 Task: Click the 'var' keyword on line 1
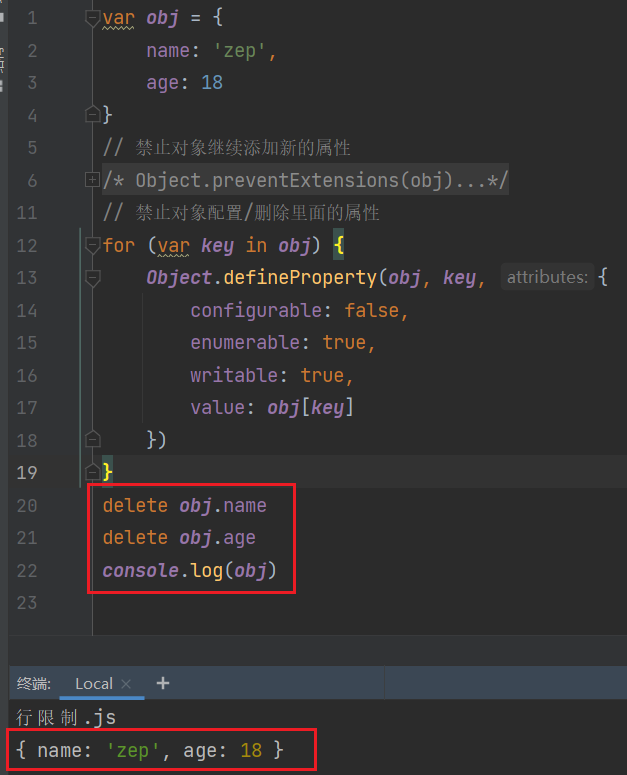[x=119, y=19]
